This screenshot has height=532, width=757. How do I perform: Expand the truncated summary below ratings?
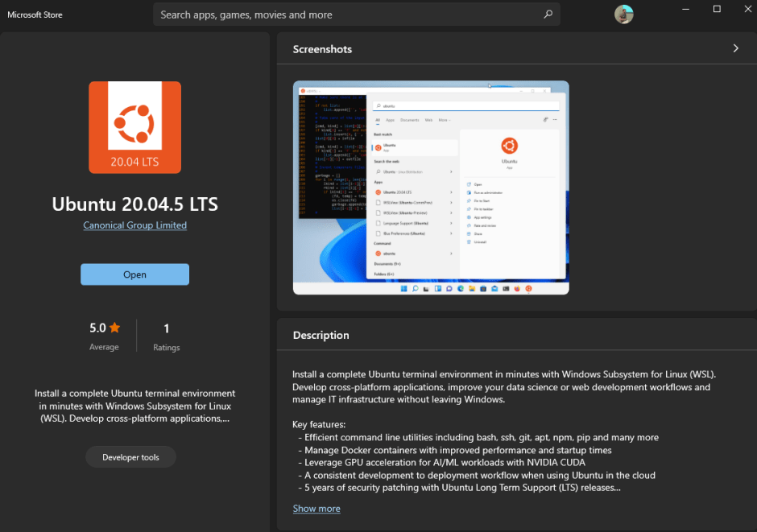coord(134,406)
